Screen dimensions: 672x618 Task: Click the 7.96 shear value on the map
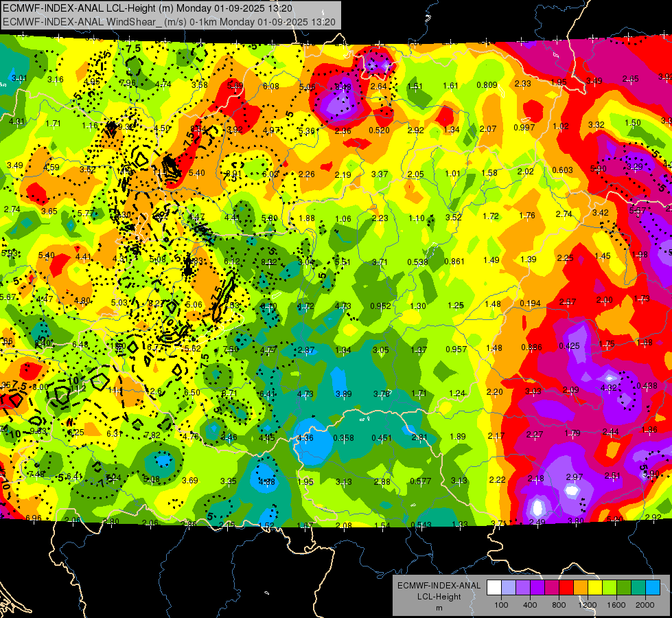pos(127,83)
